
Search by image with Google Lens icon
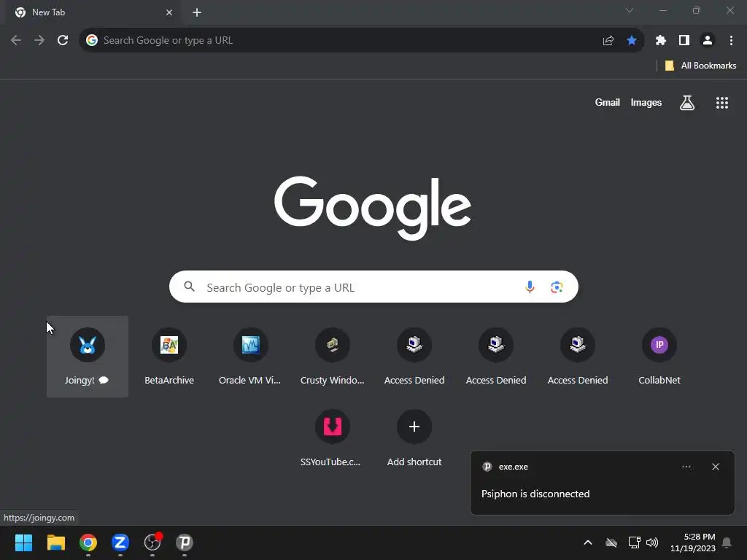tap(557, 287)
